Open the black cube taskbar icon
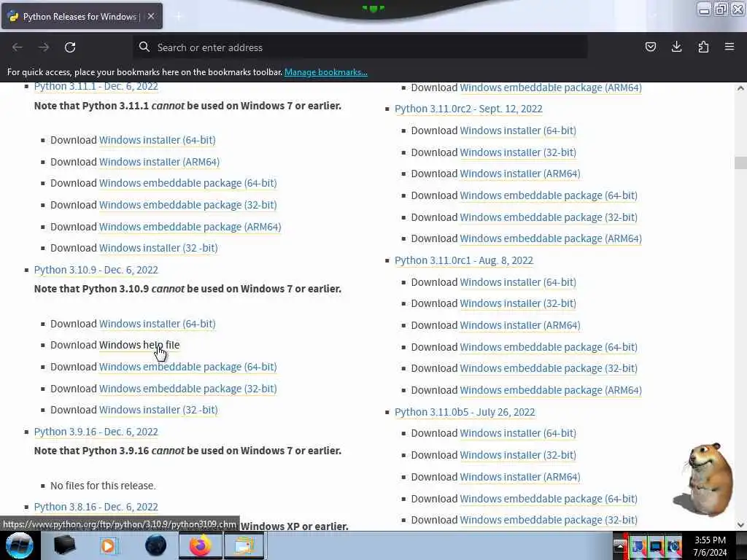This screenshot has width=747, height=560. 65,545
